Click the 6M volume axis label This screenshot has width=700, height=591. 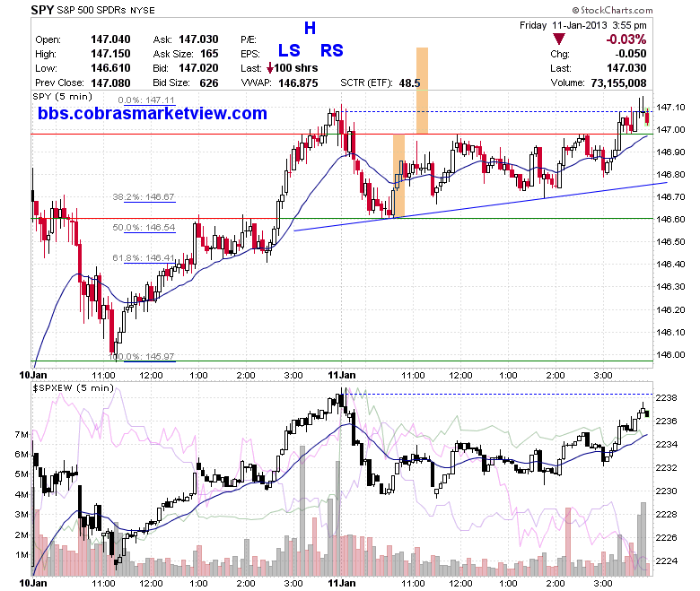pyautogui.click(x=22, y=454)
